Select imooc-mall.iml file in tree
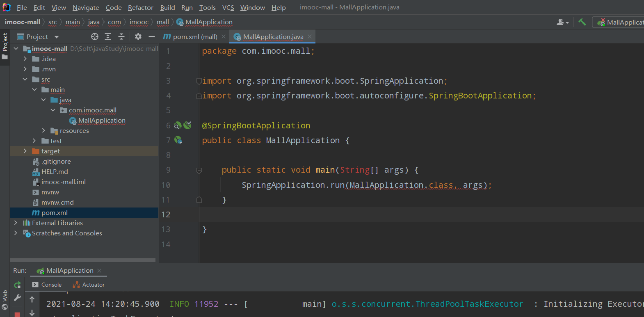 pos(63,182)
